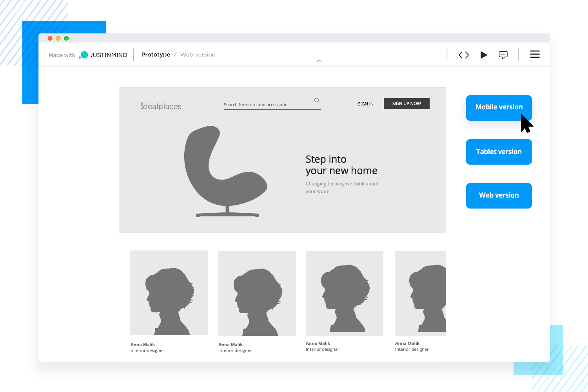Collapse the header with the up chevron

click(319, 61)
